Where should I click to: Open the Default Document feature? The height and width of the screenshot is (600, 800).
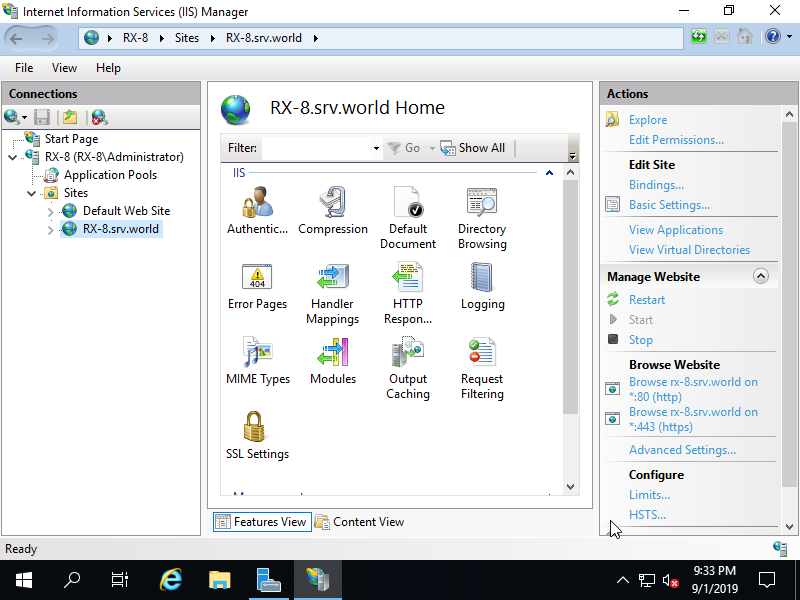point(408,207)
